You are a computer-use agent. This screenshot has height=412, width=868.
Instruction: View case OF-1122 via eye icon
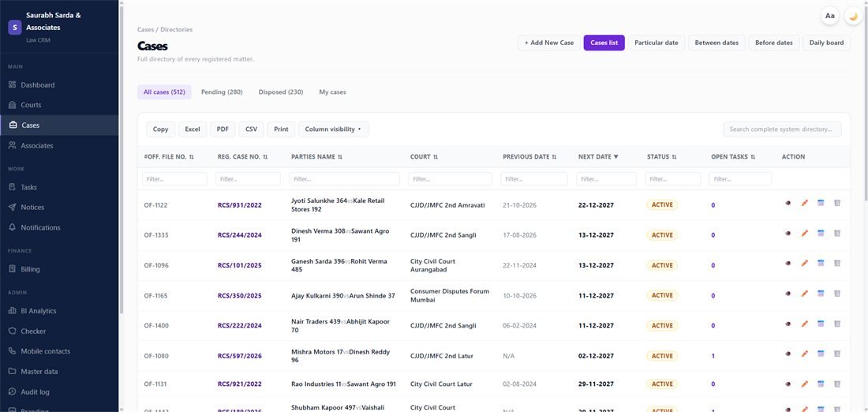pyautogui.click(x=788, y=203)
